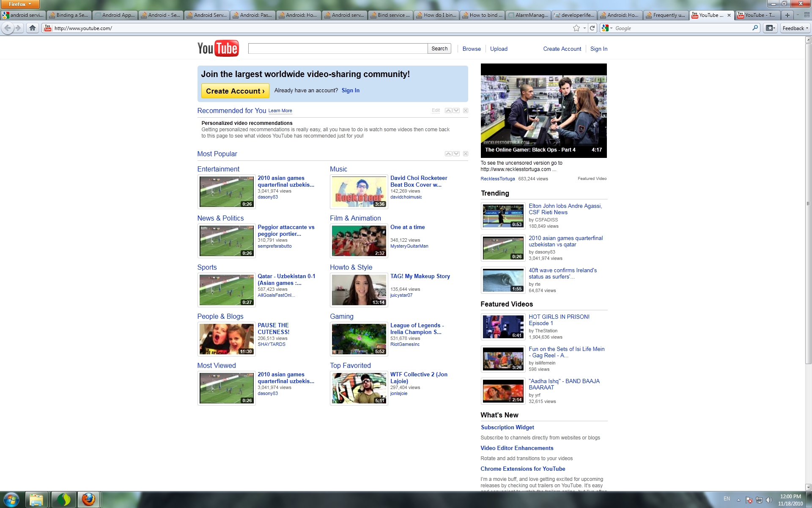This screenshot has height=508, width=812.
Task: Remove the Recommended for You module
Action: [x=465, y=110]
